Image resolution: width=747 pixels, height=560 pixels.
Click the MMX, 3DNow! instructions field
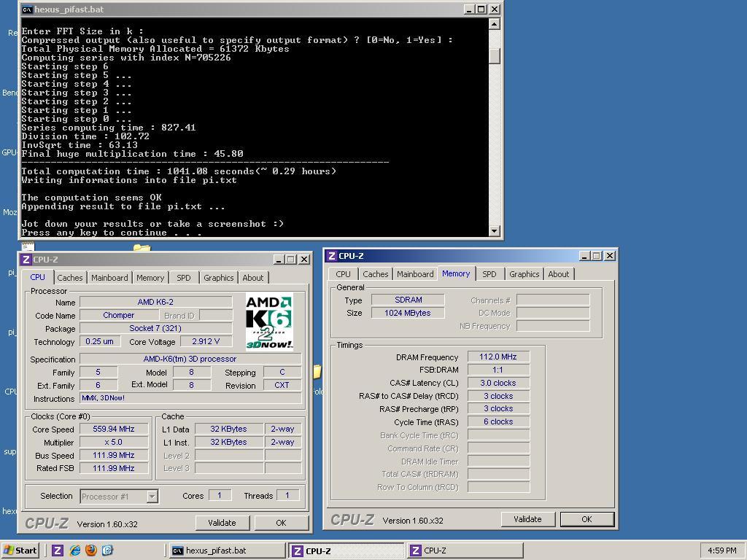click(190, 398)
